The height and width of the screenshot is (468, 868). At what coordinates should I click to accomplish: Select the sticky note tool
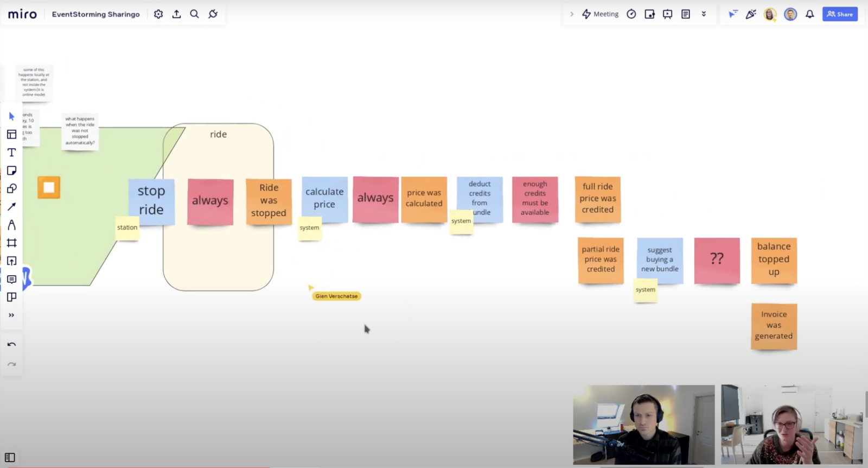point(11,170)
